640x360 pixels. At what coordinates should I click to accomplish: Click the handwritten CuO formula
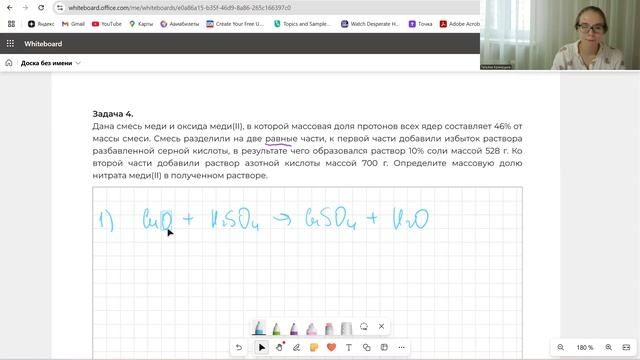point(157,219)
